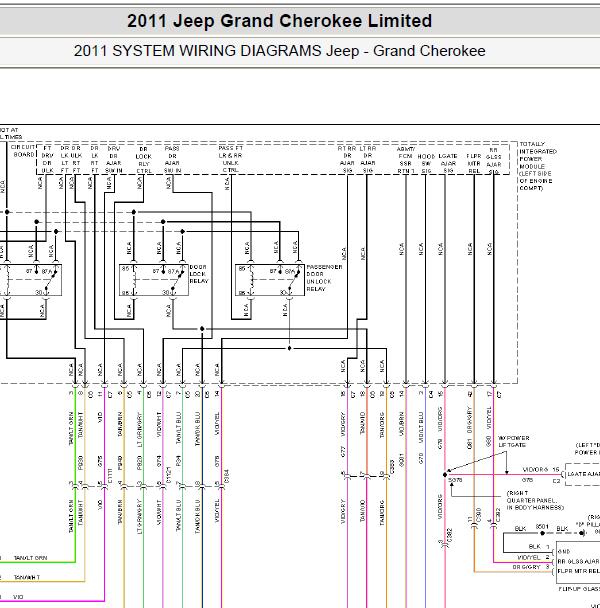This screenshot has width=600, height=608.
Task: Click the "C1121" connector label
Action: (x=169, y=476)
